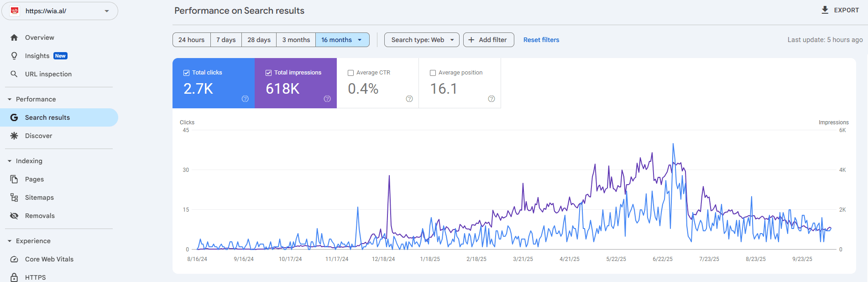
Task: Open Discover via the asterisk icon
Action: pos(14,136)
